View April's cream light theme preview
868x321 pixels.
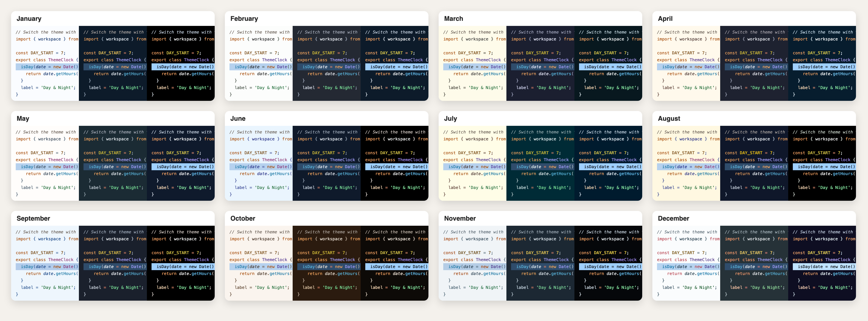click(x=686, y=63)
